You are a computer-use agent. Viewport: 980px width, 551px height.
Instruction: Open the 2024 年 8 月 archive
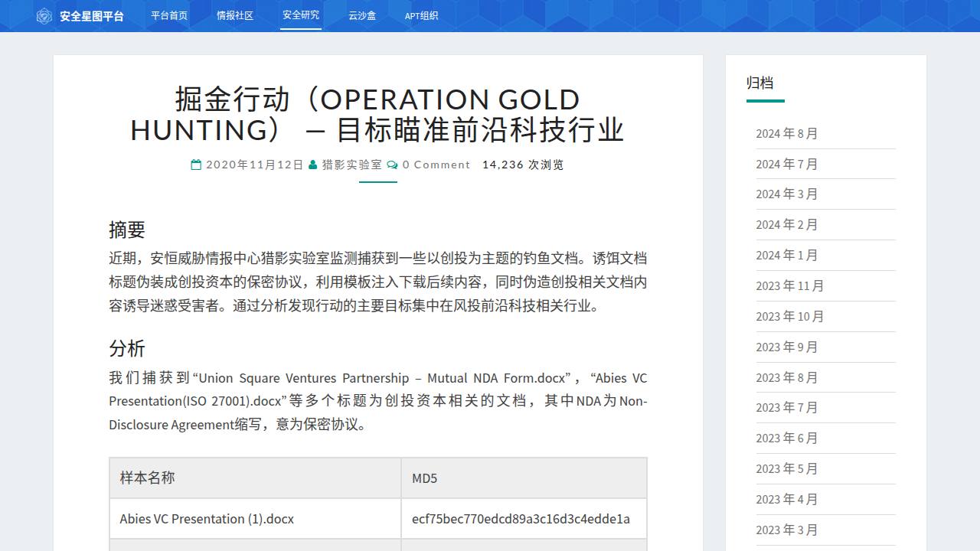787,133
